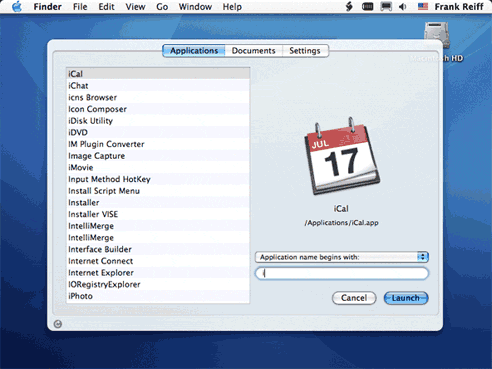Select iMovie in the application list
This screenshot has width=492, height=369.
158,167
